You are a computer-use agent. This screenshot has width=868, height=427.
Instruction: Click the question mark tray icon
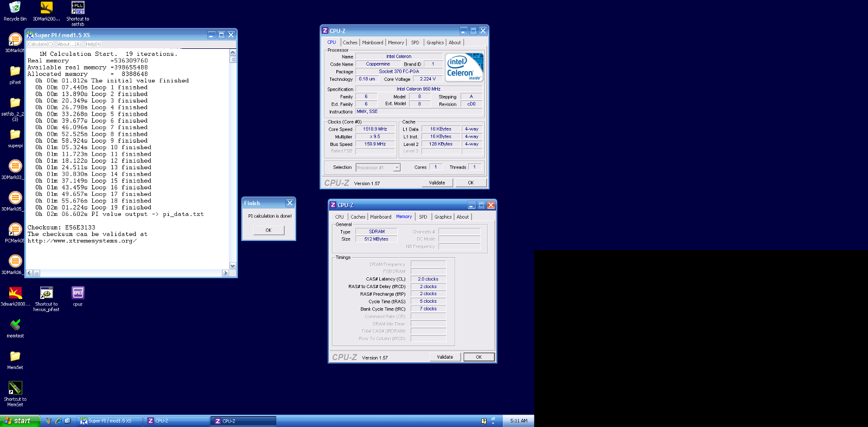tap(484, 420)
